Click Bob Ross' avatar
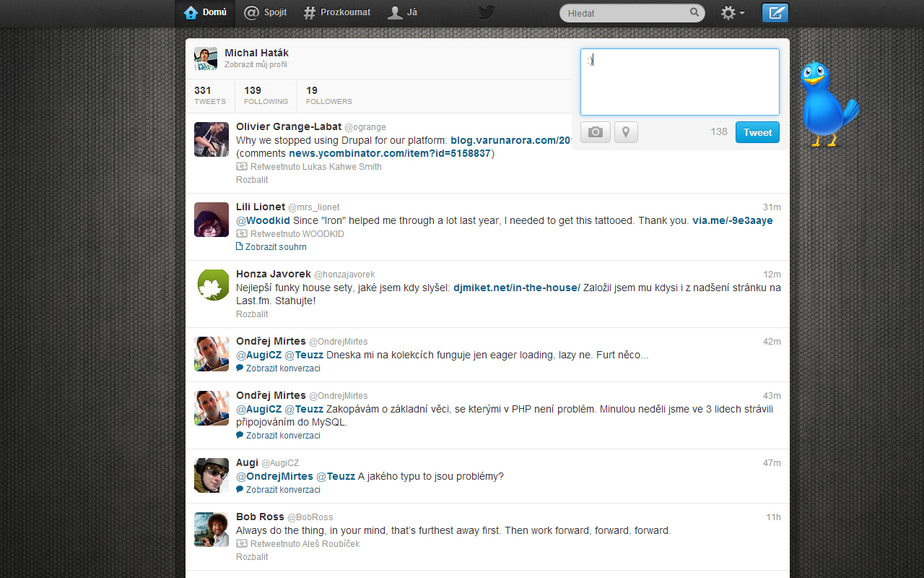Screen dimensions: 924x578 pos(212,530)
